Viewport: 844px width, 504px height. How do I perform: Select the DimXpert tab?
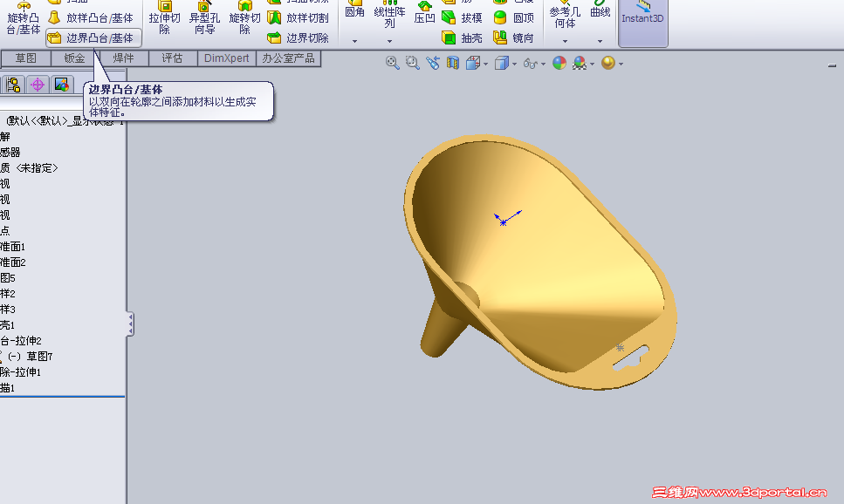227,58
